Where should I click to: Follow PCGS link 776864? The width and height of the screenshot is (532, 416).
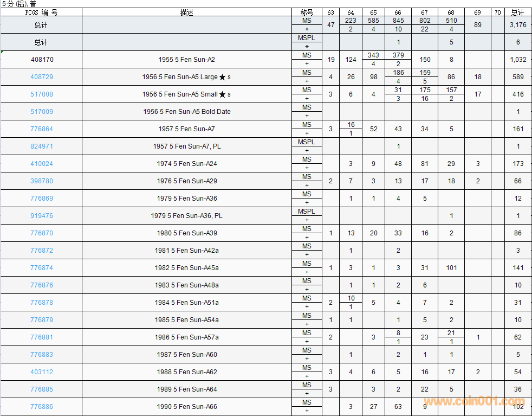click(42, 129)
